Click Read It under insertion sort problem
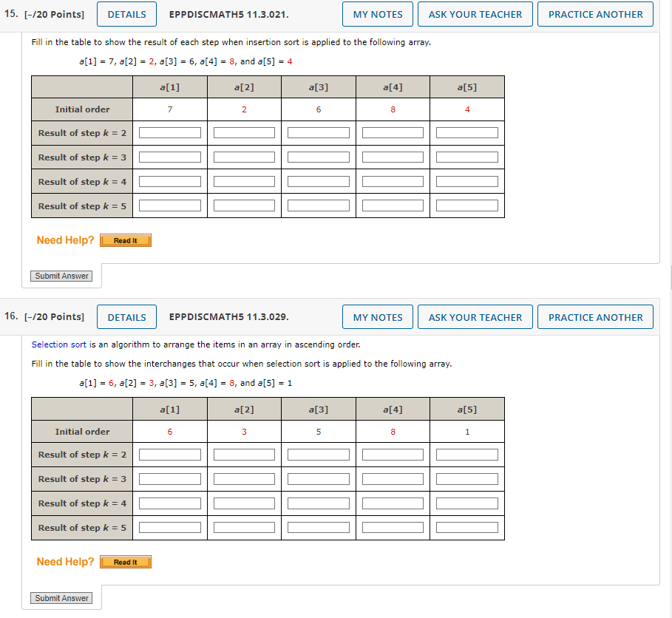672x618 pixels. (x=125, y=240)
